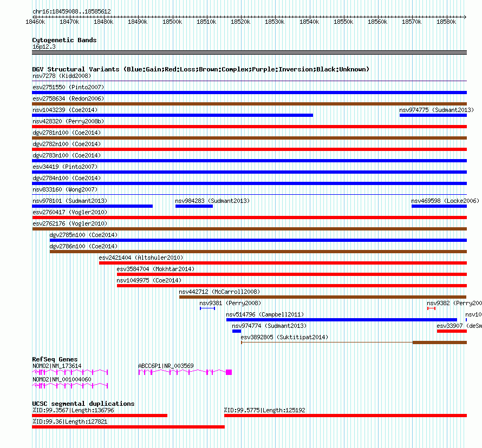The height and width of the screenshot is (448, 482).
Task: Open the NOMO2|NM_173614 gene label
Action: (x=57, y=366)
